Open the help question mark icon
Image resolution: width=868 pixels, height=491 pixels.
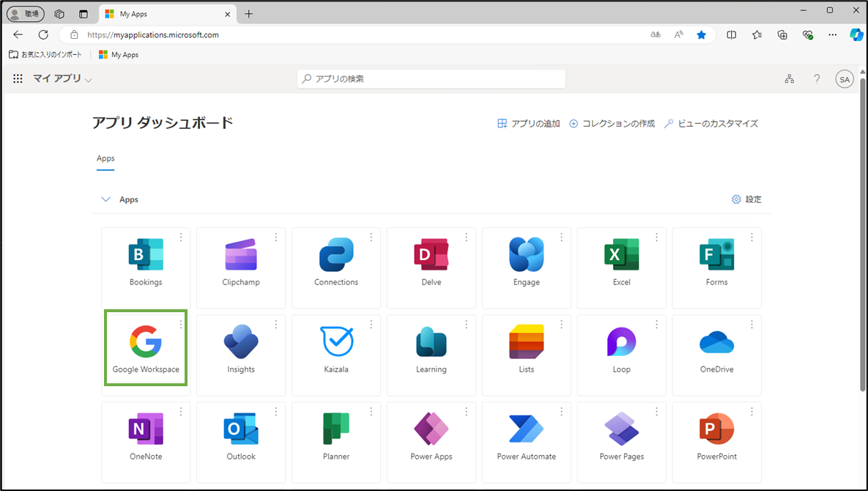pos(817,79)
